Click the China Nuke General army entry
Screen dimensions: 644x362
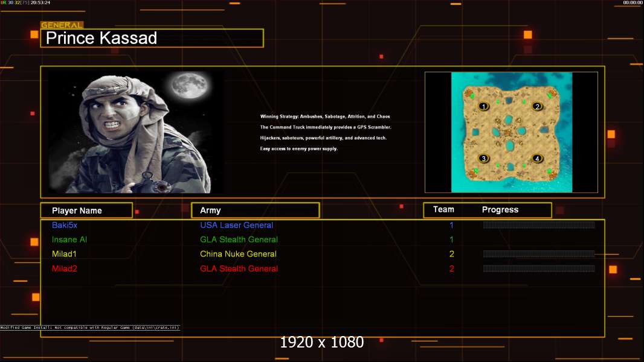pos(238,254)
